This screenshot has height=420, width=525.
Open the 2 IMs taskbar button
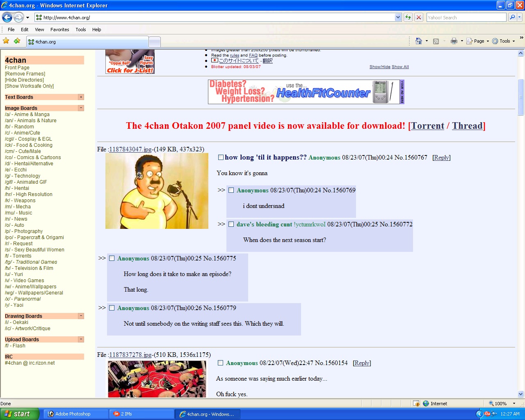click(142, 414)
